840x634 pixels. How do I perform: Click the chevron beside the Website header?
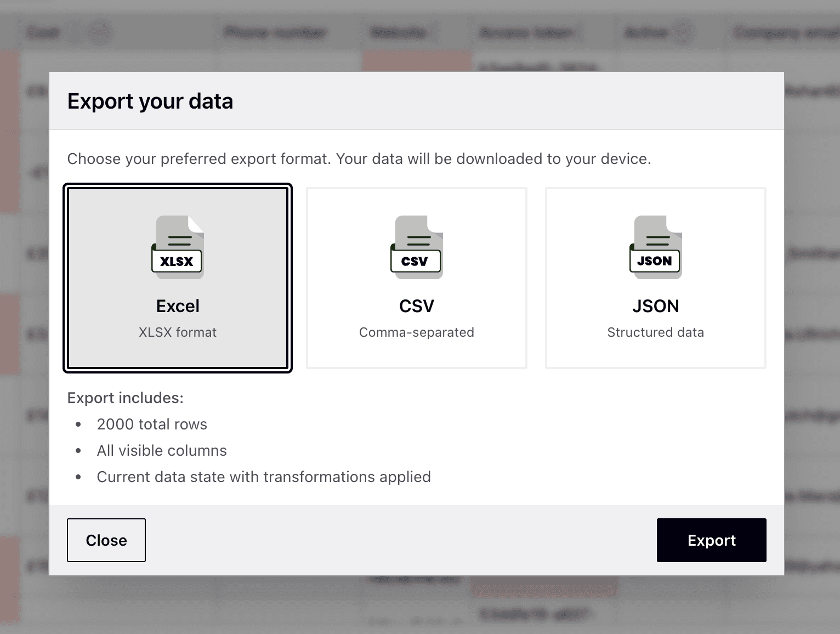point(433,33)
